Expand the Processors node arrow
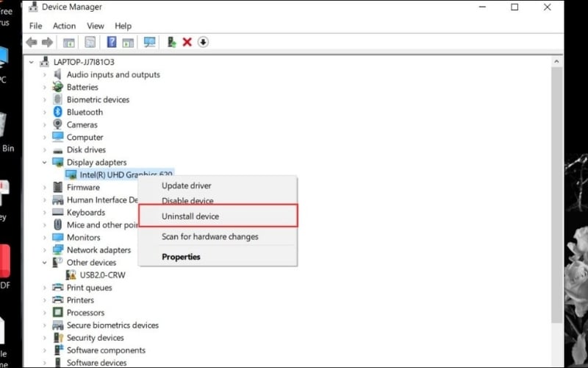 click(45, 312)
